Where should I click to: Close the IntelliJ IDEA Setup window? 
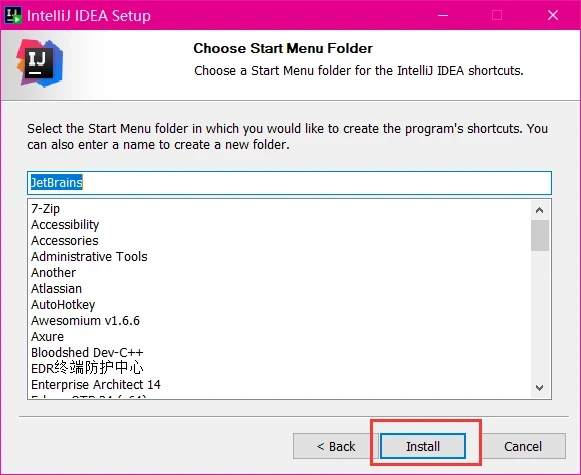[x=553, y=15]
